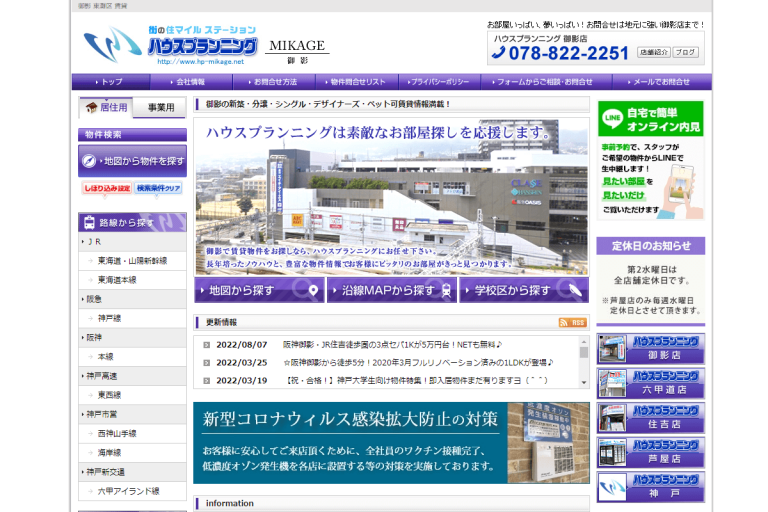Select 東海道本線 line
The width and height of the screenshot is (768, 512).
tap(132, 280)
